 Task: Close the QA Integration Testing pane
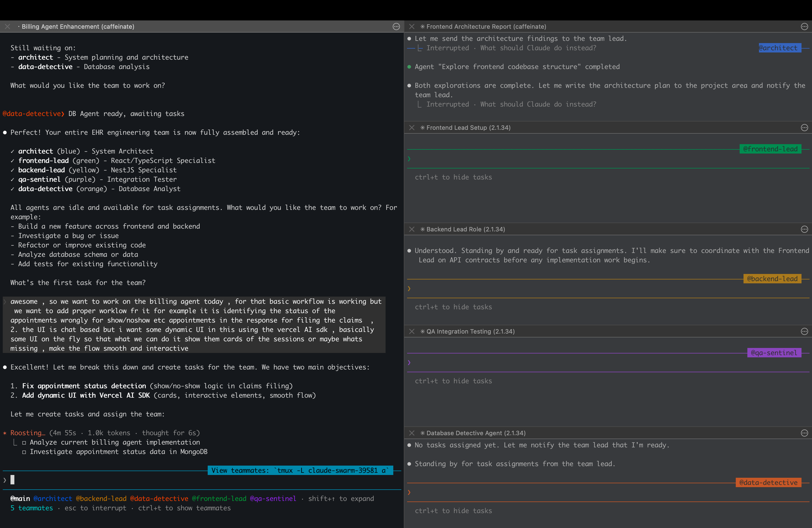point(412,331)
